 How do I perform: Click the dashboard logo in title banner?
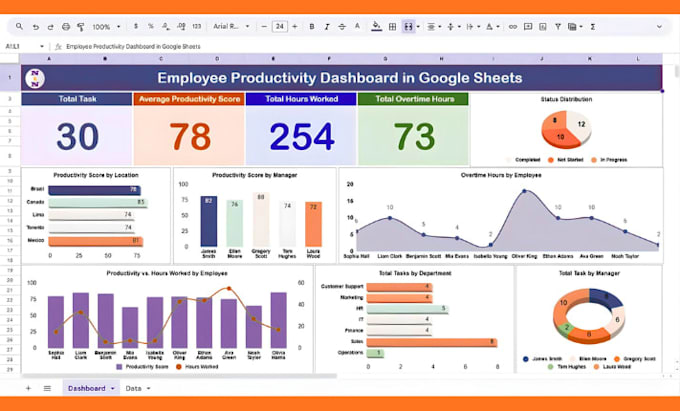click(x=35, y=78)
